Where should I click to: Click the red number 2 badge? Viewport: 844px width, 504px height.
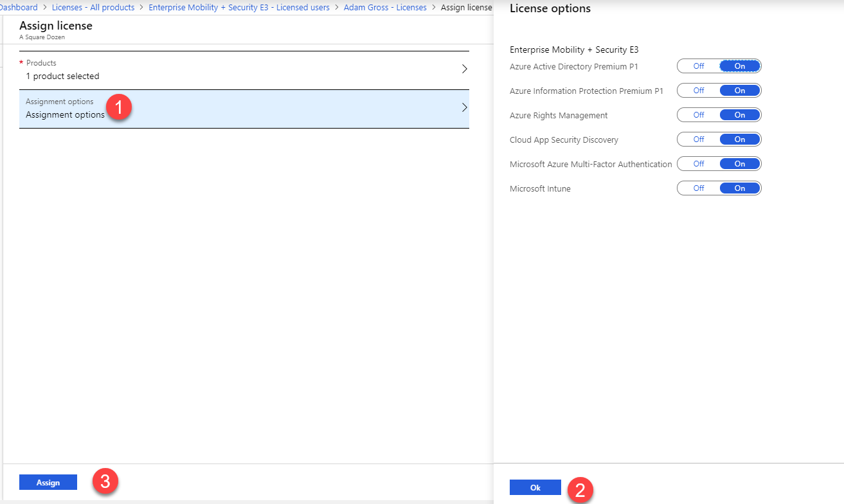[580, 490]
